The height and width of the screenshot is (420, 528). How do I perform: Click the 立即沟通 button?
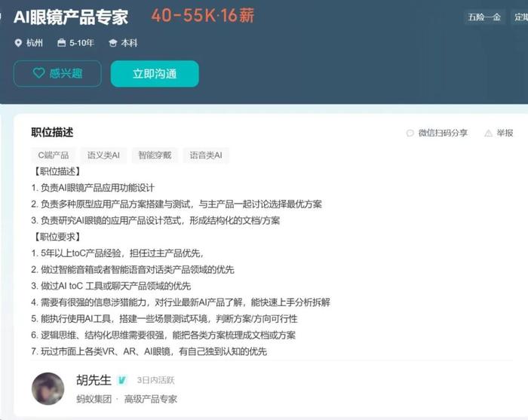pos(155,74)
